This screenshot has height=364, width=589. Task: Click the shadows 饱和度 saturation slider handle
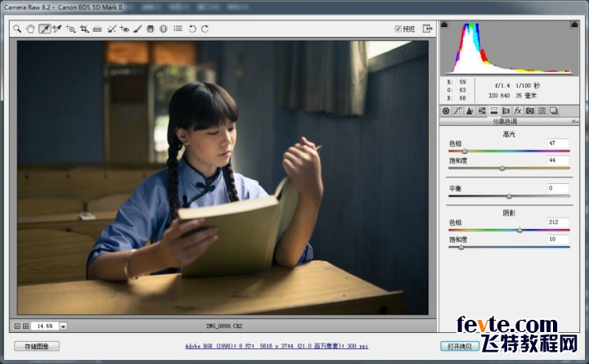(x=461, y=247)
